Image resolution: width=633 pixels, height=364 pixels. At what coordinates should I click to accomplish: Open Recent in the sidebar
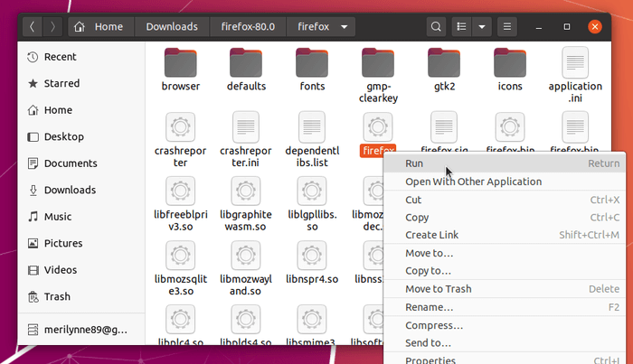pyautogui.click(x=81, y=57)
